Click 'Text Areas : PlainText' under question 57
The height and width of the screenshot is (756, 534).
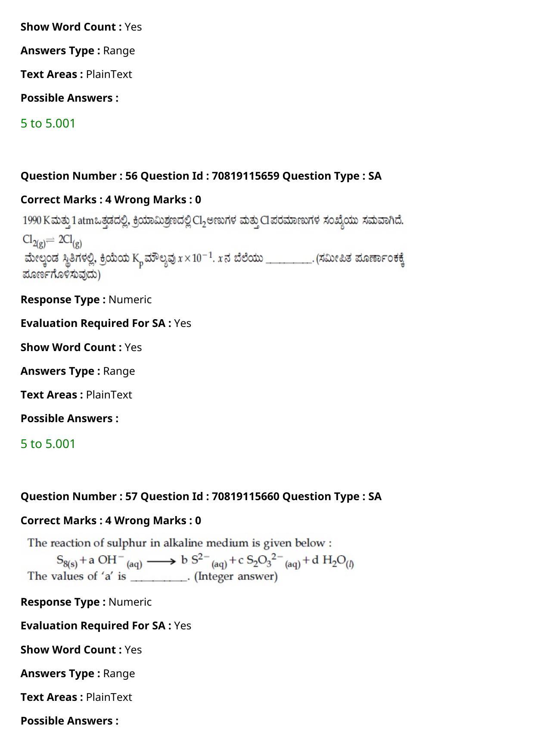pos(76,697)
